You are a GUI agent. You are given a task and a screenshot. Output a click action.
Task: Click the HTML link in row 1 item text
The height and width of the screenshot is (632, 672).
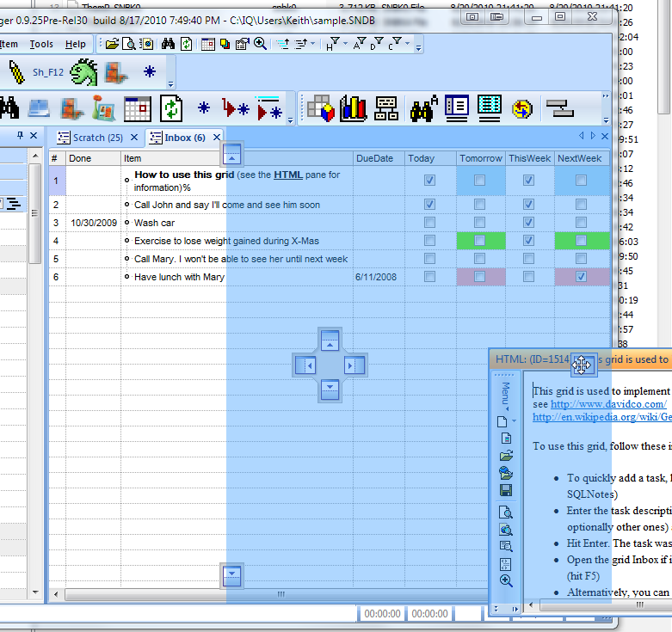coord(288,175)
